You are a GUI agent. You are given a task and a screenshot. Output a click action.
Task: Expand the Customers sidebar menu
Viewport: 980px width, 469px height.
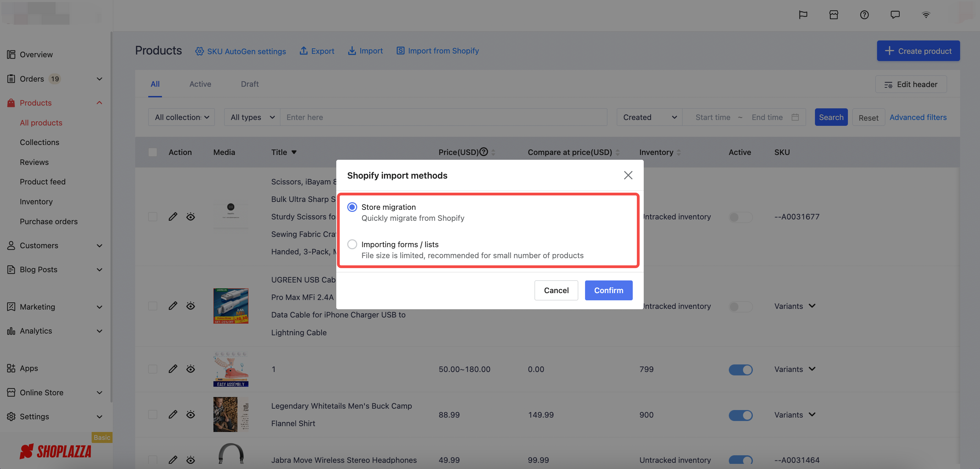pos(99,245)
